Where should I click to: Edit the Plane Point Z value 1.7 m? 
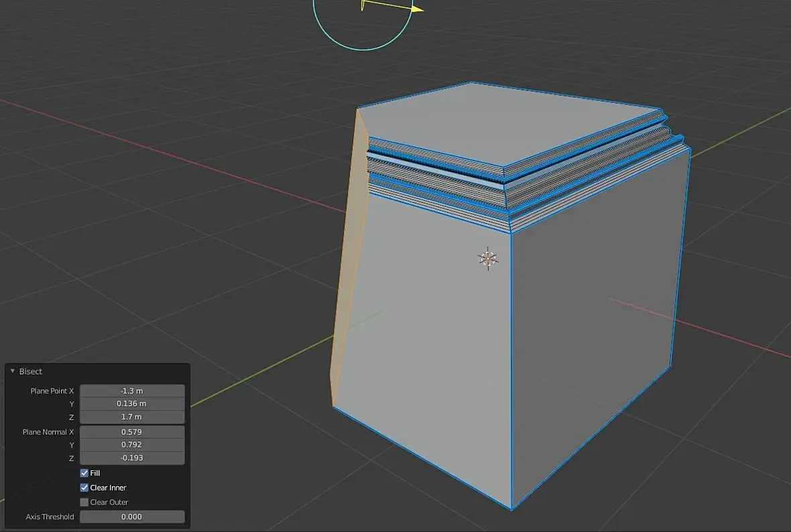(x=132, y=417)
